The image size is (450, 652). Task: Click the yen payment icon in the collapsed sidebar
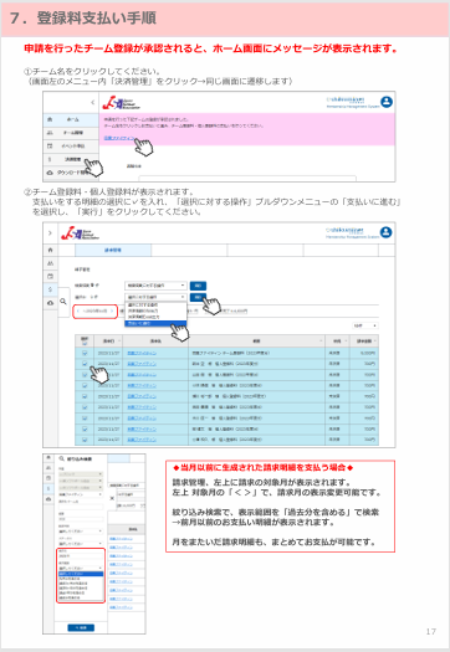pos(50,289)
